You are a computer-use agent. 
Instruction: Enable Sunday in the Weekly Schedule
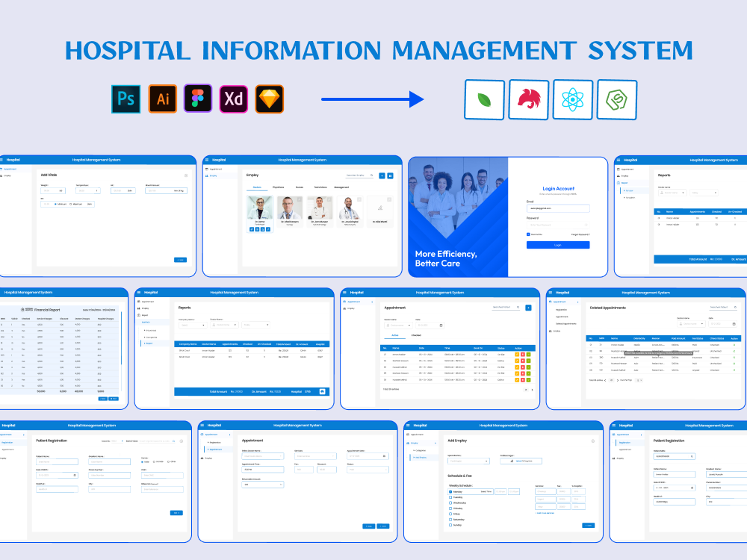[x=450, y=525]
